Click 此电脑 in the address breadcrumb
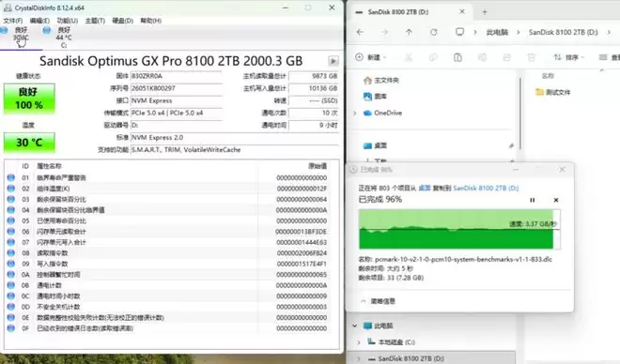This screenshot has width=620, height=364. click(497, 33)
